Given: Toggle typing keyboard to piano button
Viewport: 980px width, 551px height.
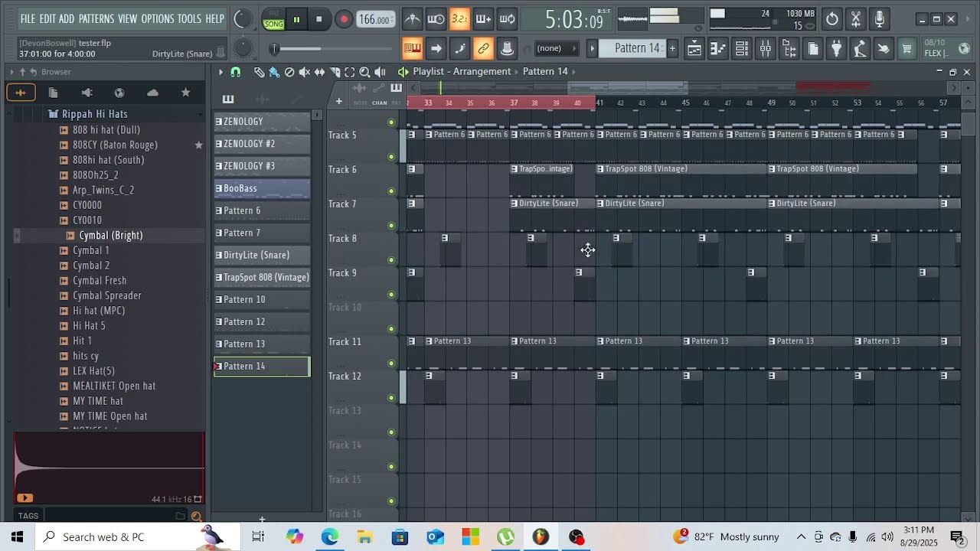Looking at the screenshot, I should point(412,49).
